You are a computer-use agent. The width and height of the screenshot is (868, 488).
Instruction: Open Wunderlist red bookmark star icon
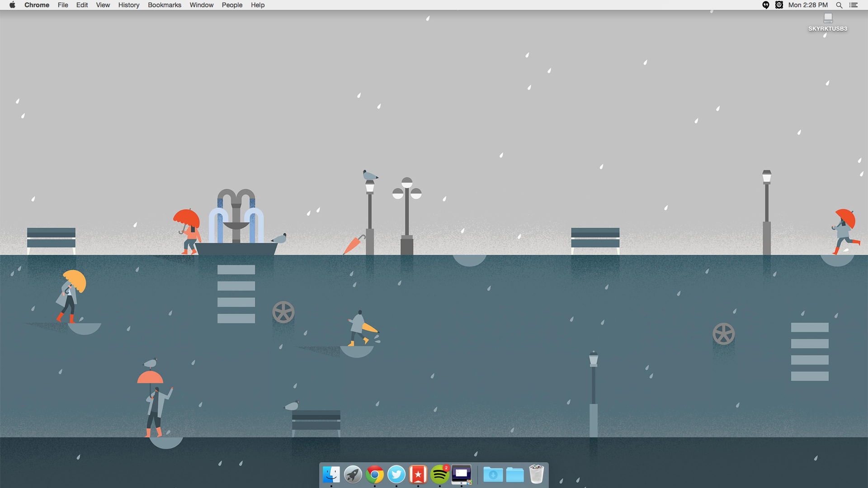coord(418,474)
